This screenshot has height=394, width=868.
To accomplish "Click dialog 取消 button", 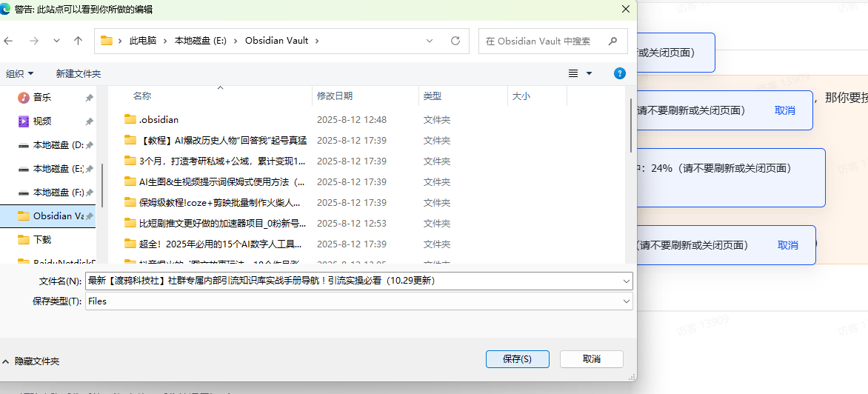I will click(592, 359).
